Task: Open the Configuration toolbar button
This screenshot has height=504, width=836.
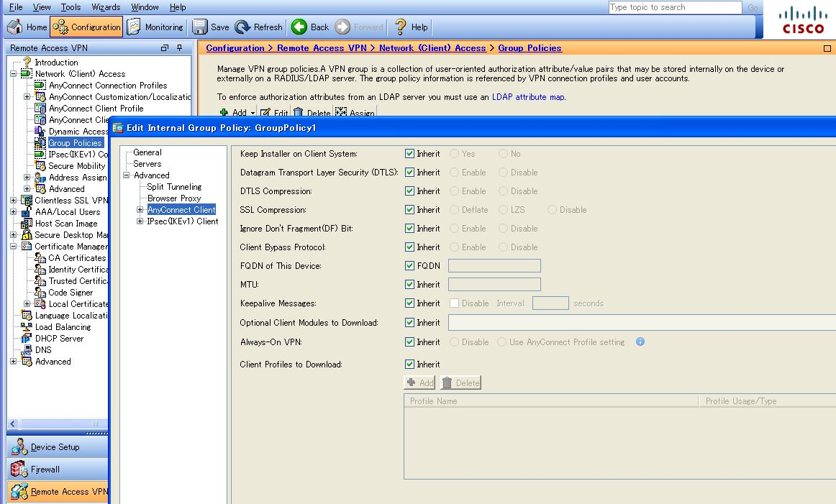Action: (86, 27)
